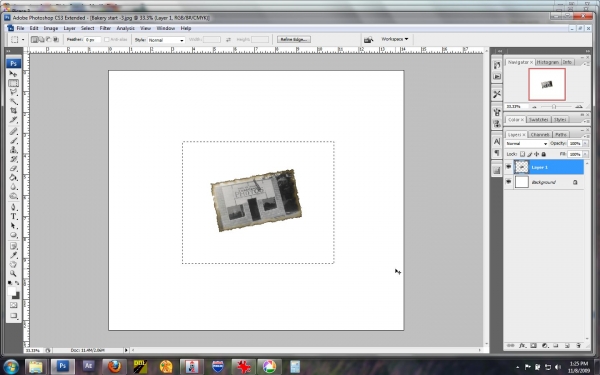Switch to the Histogram tab
This screenshot has height=375, width=600.
(547, 62)
